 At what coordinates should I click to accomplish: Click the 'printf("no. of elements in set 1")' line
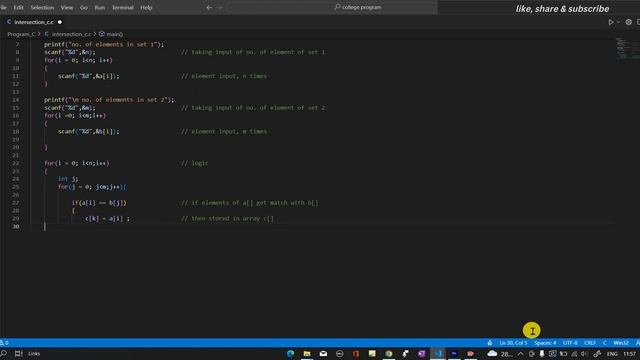(104, 44)
